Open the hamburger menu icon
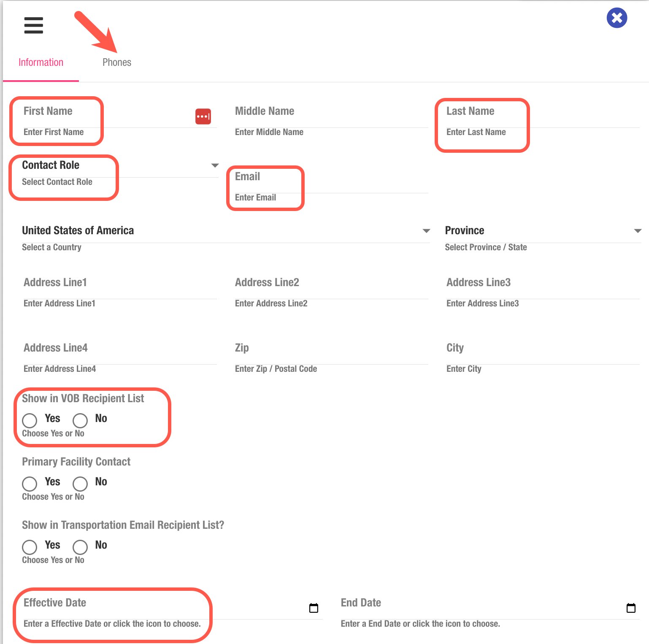This screenshot has height=644, width=649. 34,25
